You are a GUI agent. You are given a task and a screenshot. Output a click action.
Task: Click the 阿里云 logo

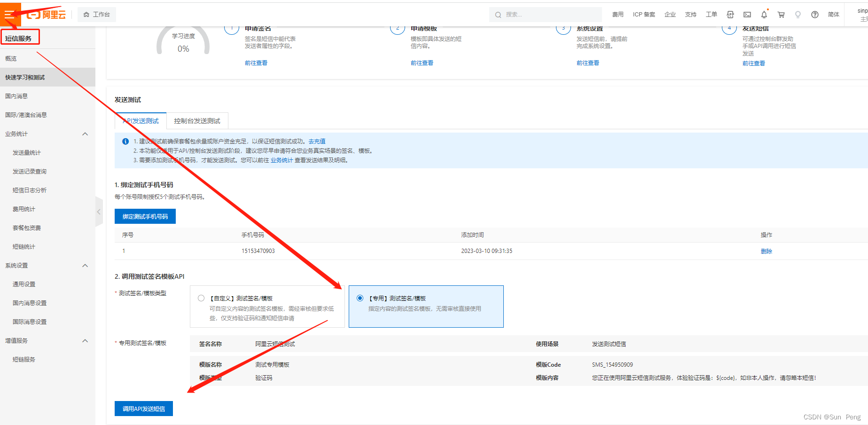click(x=46, y=15)
